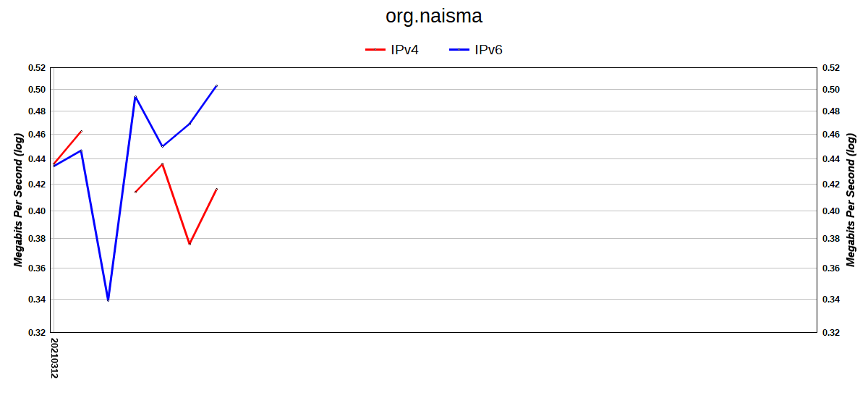The width and height of the screenshot is (868, 398).
Task: Click the IPv6 dip point at 0.45
Action: point(162,146)
